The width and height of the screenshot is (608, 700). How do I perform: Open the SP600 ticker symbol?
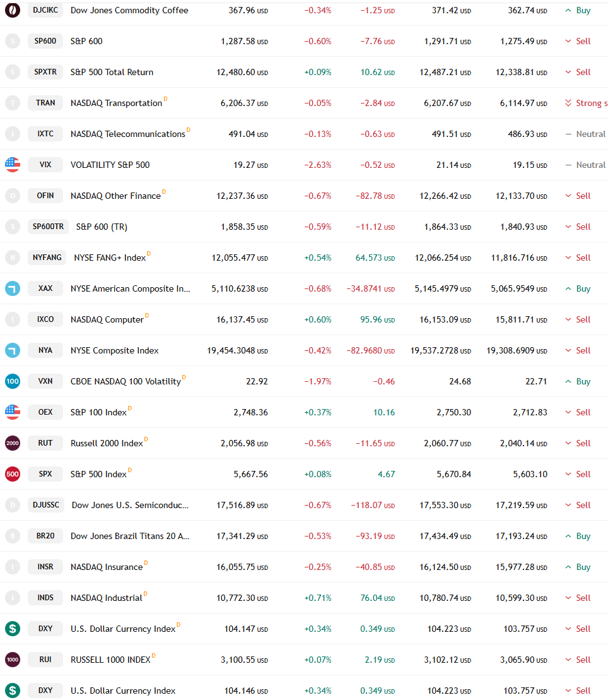45,41
